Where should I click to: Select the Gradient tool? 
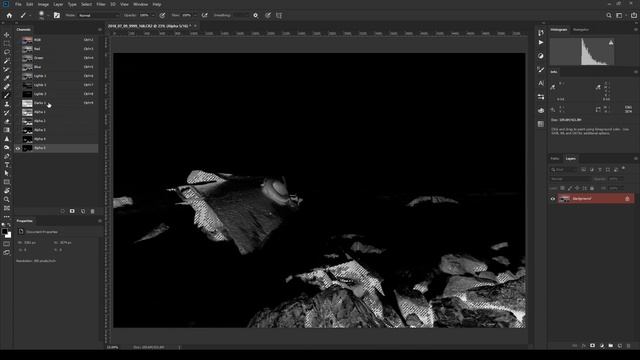[x=7, y=130]
